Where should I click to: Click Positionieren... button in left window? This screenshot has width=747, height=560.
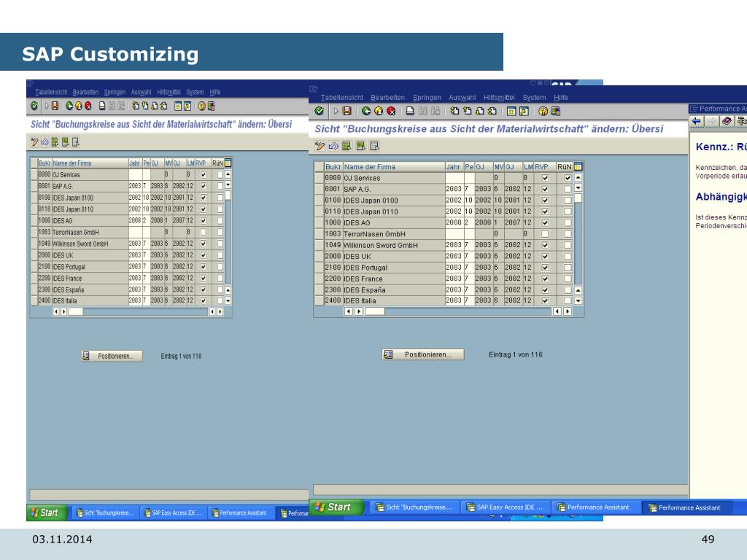tap(112, 356)
